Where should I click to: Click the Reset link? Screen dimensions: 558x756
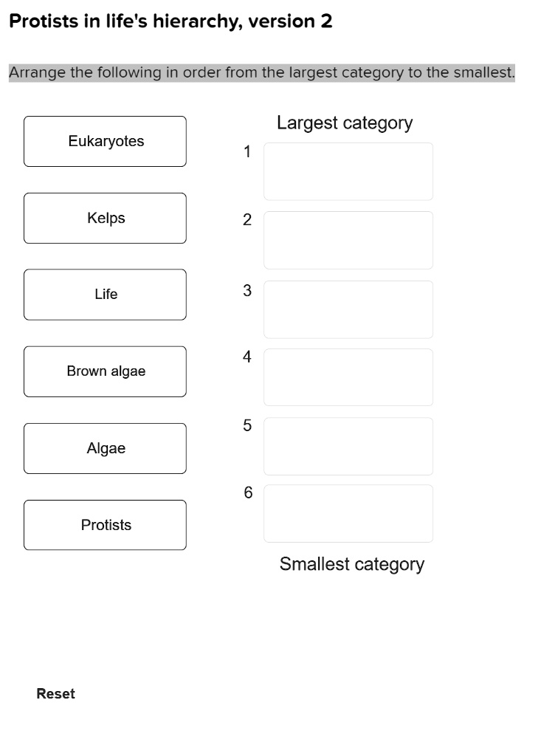(55, 693)
